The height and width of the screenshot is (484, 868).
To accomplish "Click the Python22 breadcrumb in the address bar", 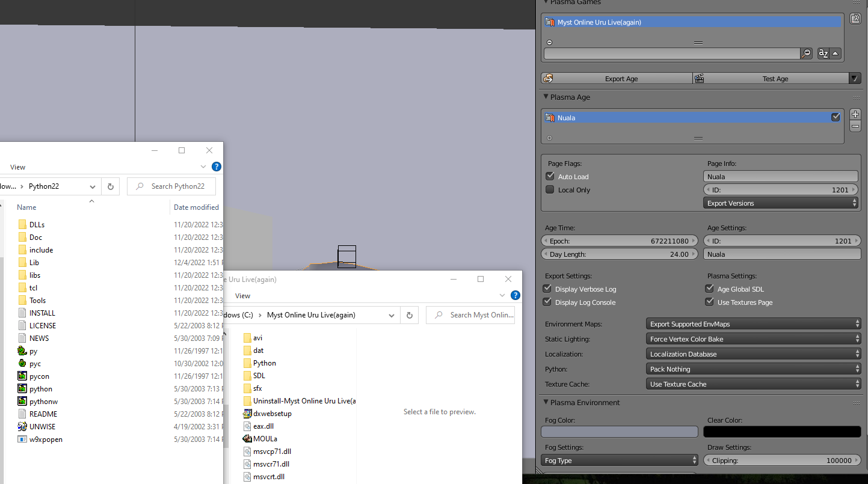I will [x=44, y=186].
